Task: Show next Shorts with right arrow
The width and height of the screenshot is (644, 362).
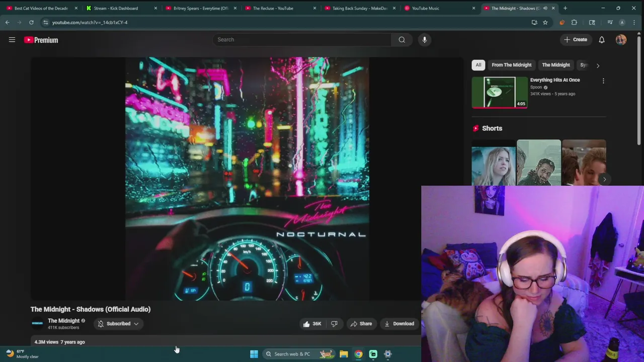Action: (604, 179)
